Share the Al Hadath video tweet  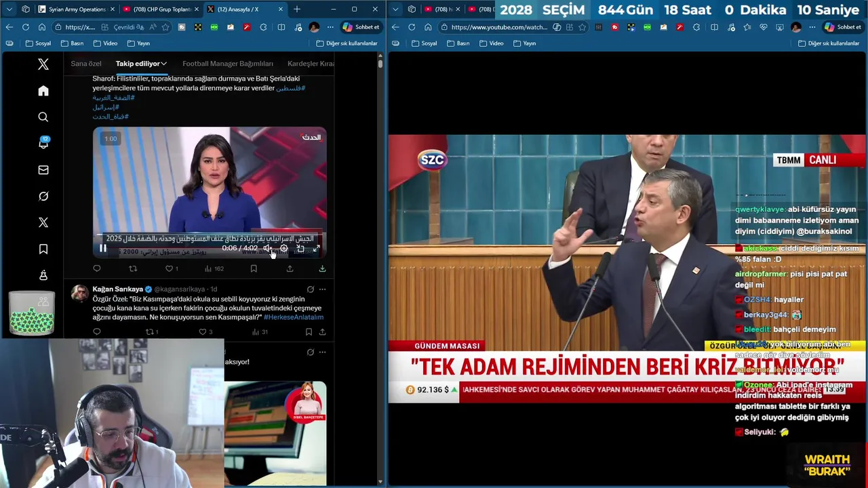pos(290,268)
